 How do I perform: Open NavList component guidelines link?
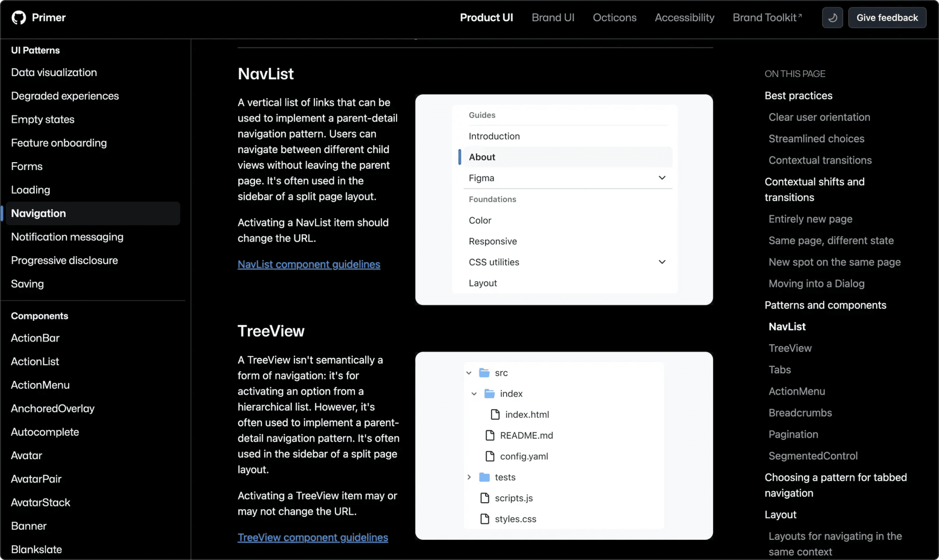tap(308, 264)
